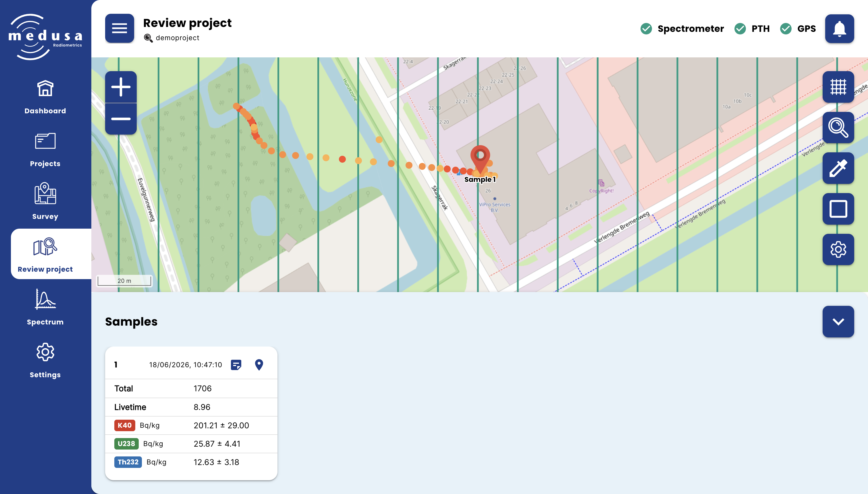Click the magnifier search map button
Image resolution: width=868 pixels, height=494 pixels.
[x=838, y=128]
